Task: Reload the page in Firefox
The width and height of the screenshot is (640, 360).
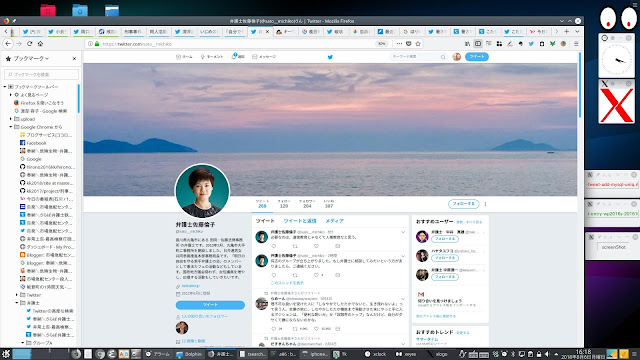Action: coord(29,44)
